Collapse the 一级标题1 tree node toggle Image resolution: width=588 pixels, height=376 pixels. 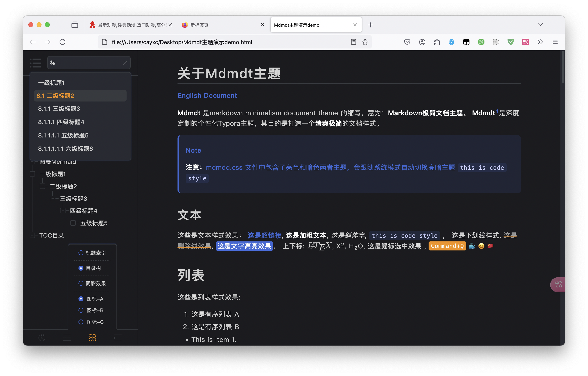[x=32, y=174]
